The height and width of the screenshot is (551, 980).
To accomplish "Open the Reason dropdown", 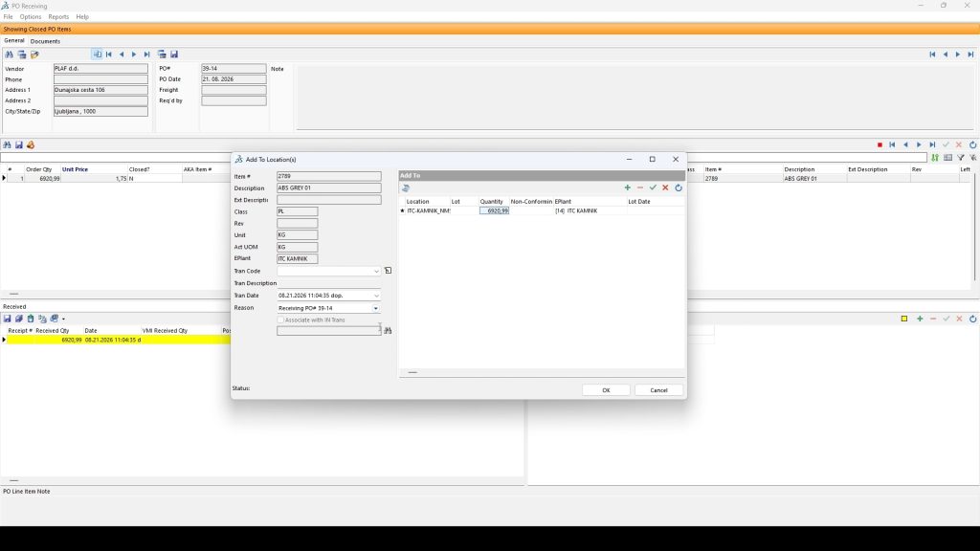I will click(x=375, y=308).
